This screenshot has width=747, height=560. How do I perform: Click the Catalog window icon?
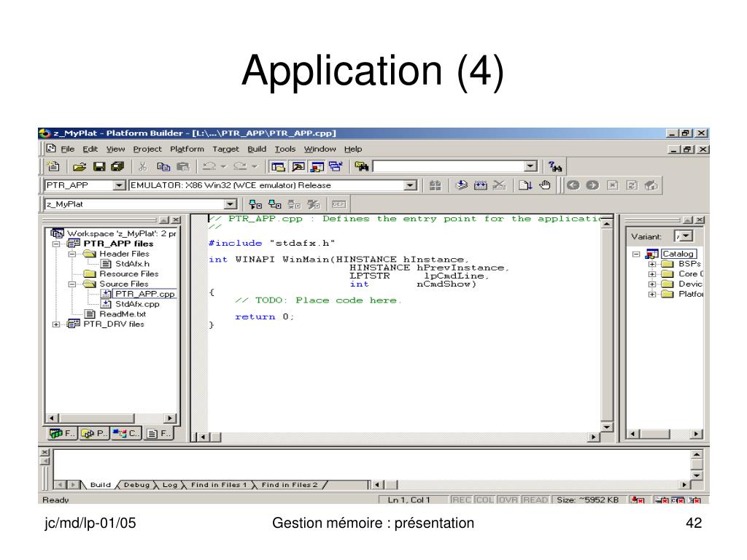317,166
